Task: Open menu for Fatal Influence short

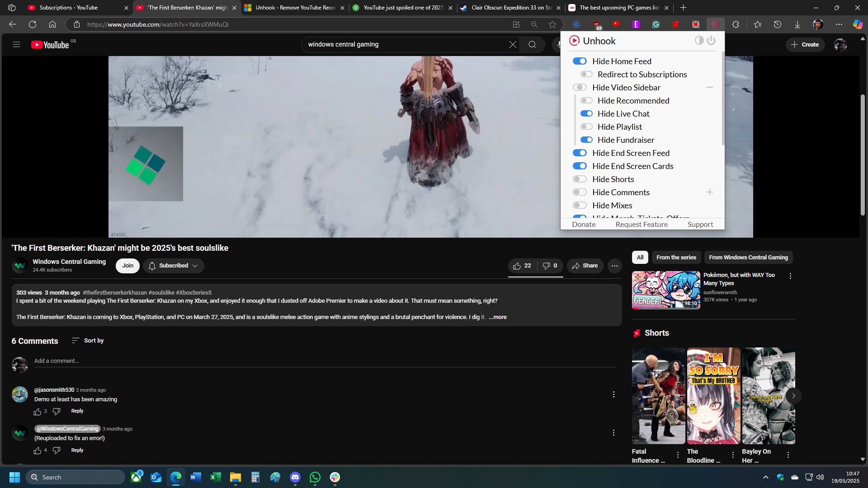Action: [678, 455]
